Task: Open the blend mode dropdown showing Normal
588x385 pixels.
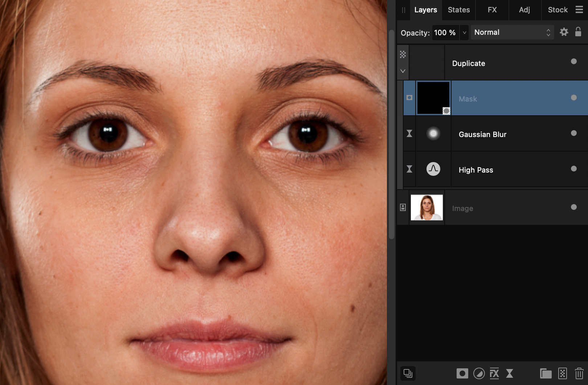Action: click(512, 32)
